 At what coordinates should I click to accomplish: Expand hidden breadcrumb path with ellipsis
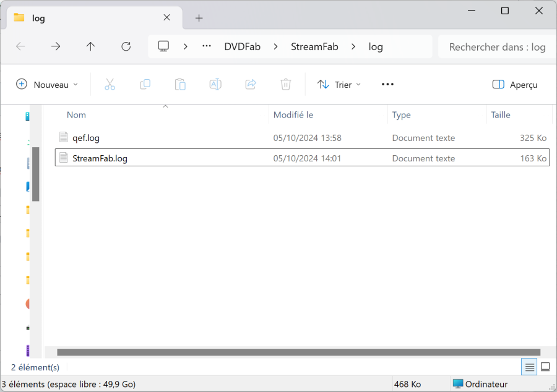tap(207, 46)
